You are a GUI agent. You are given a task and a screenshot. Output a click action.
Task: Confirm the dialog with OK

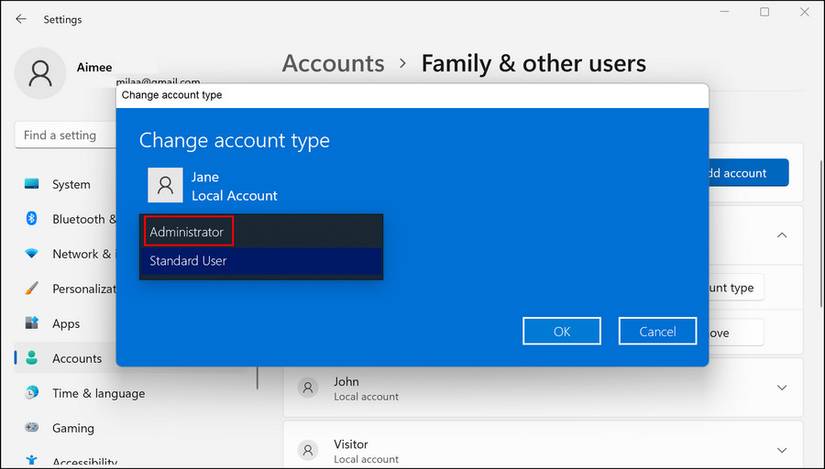pyautogui.click(x=561, y=331)
